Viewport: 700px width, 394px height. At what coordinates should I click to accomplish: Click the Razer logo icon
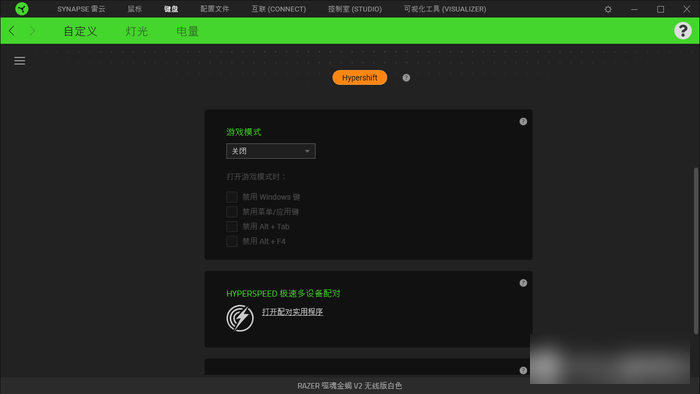[x=21, y=9]
